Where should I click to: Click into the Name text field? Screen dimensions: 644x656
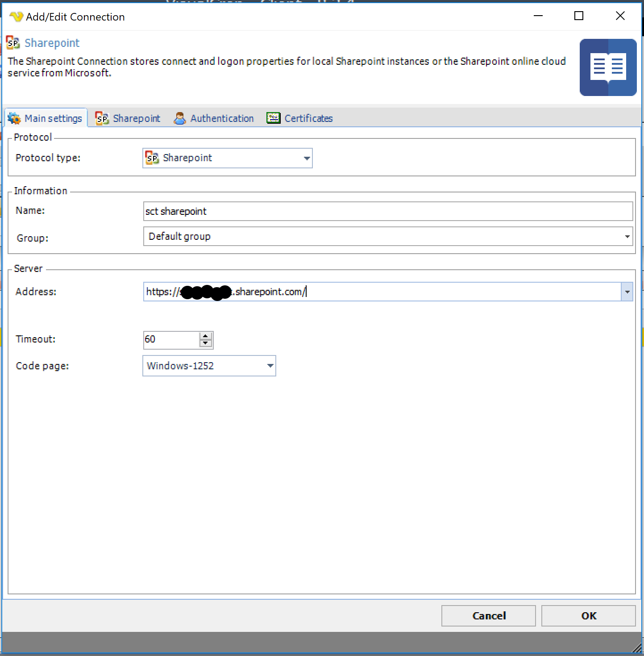(x=387, y=211)
